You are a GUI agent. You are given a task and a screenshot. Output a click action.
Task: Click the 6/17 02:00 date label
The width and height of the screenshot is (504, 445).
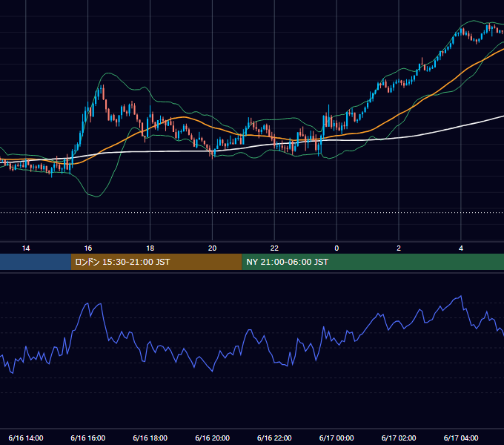click(x=399, y=438)
